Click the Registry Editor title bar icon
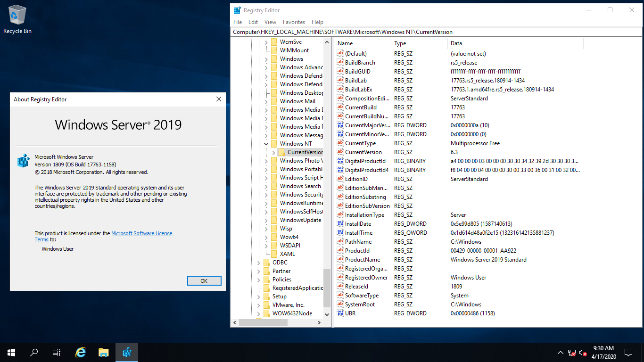Viewport: 644px width, 362px height. [x=237, y=10]
